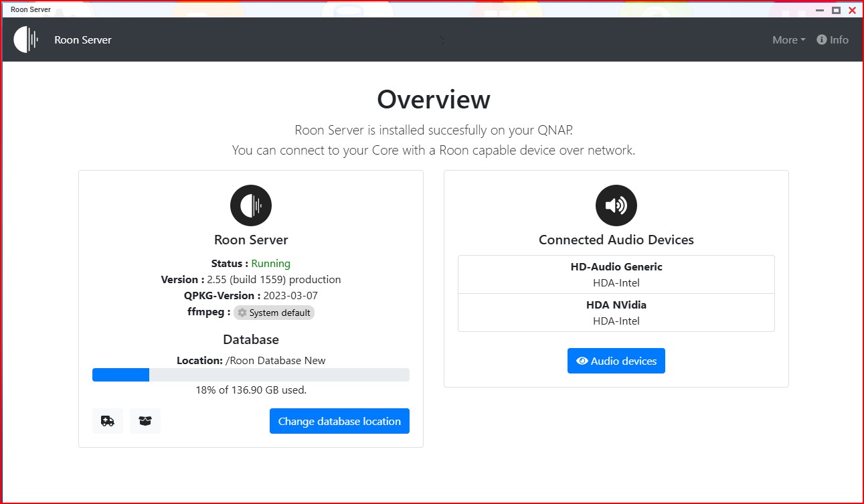Image resolution: width=864 pixels, height=504 pixels.
Task: Expand the More dropdown menu
Action: tap(788, 40)
